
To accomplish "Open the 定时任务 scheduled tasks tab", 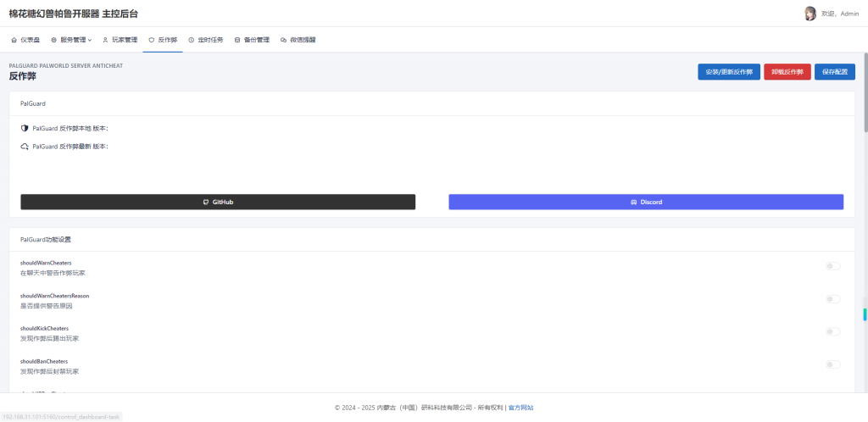I will [x=206, y=40].
